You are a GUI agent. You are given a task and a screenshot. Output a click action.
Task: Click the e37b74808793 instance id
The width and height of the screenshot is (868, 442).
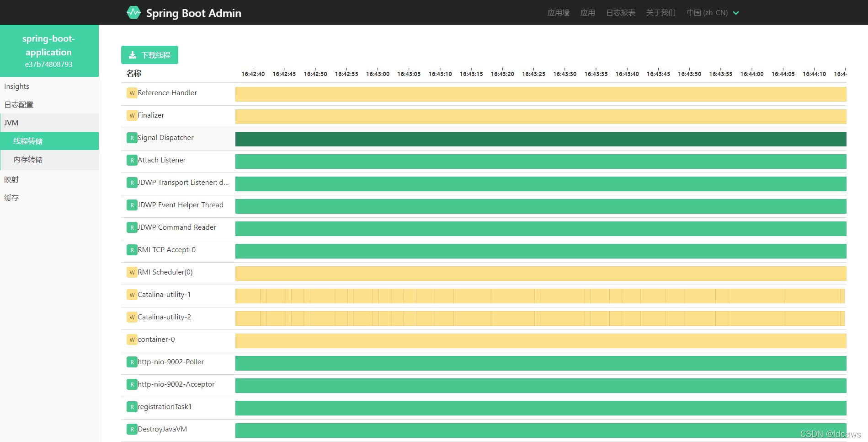click(48, 65)
